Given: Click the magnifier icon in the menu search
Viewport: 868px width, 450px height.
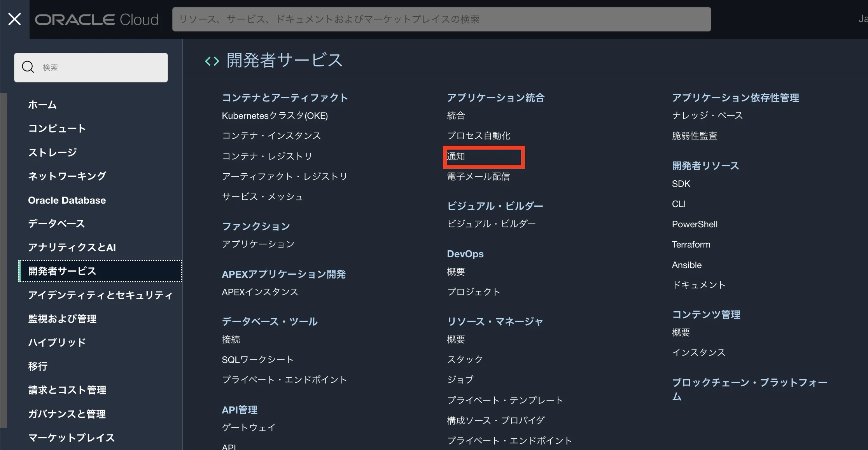Looking at the screenshot, I should click(x=28, y=67).
